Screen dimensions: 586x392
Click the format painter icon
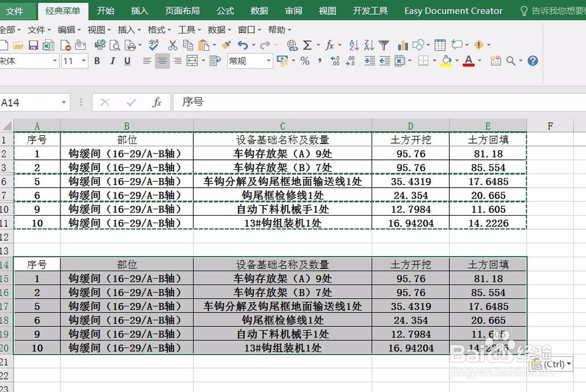226,45
